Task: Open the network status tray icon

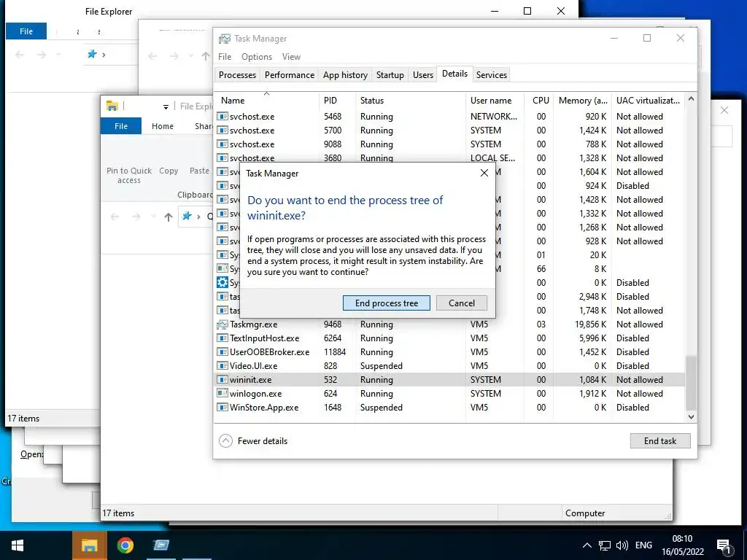Action: pos(605,545)
